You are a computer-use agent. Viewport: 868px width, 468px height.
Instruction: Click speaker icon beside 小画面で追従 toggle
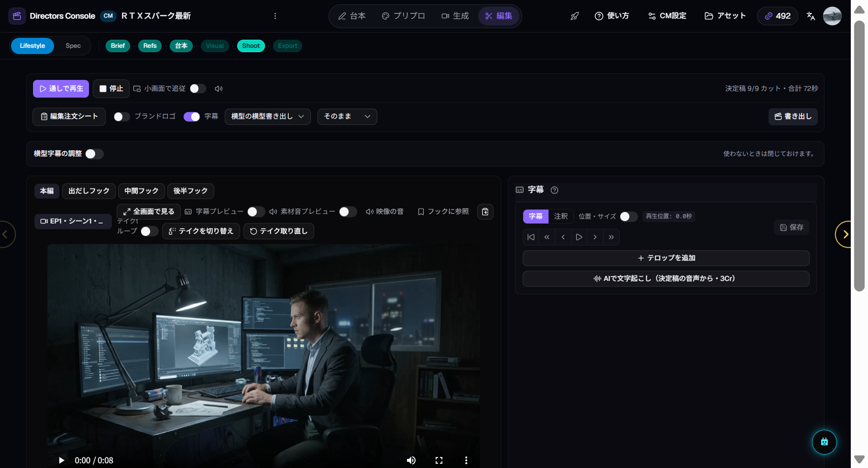coord(219,88)
